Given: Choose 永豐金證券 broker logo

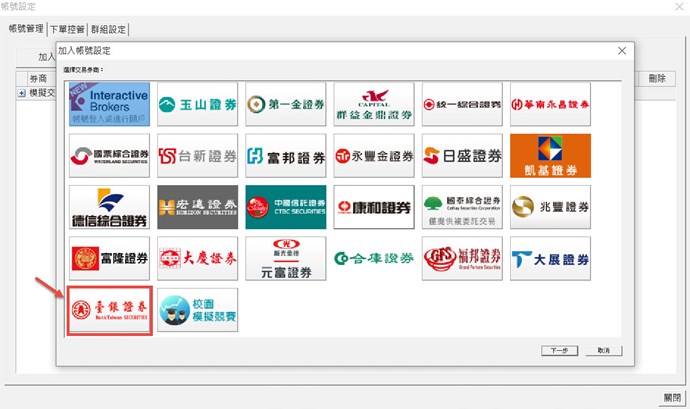Looking at the screenshot, I should click(374, 156).
